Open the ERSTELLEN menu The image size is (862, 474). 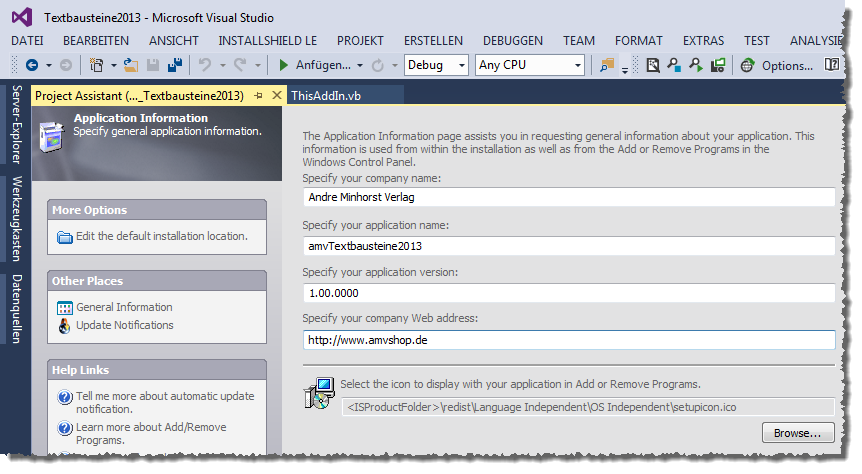pos(433,41)
